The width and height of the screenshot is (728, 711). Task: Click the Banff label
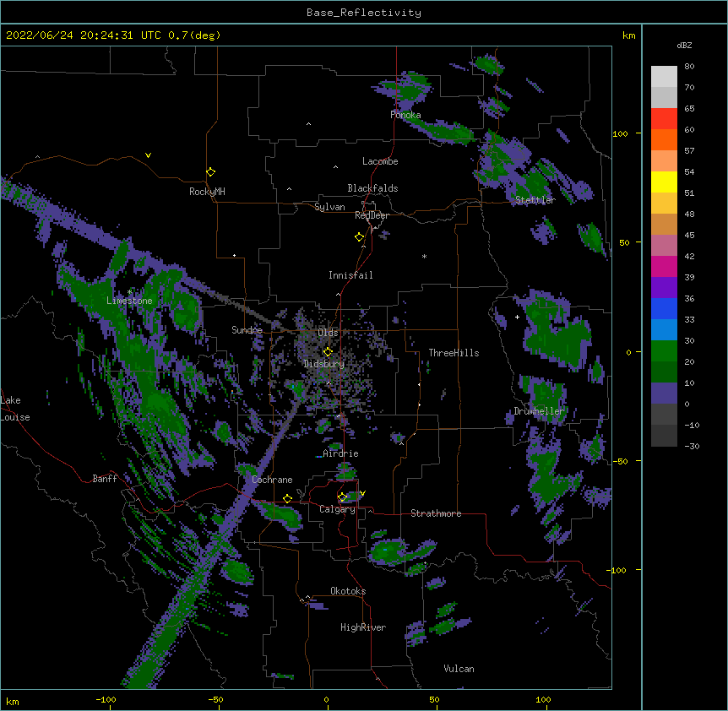[105, 479]
